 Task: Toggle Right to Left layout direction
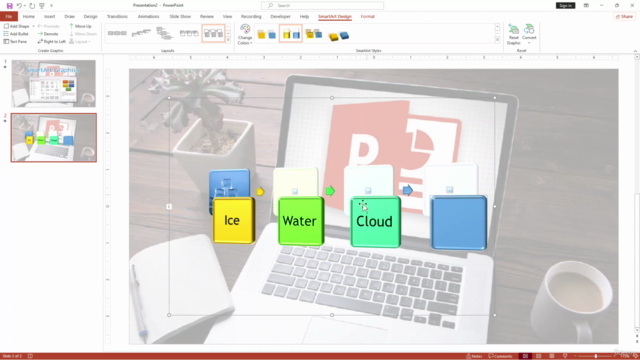tap(52, 42)
